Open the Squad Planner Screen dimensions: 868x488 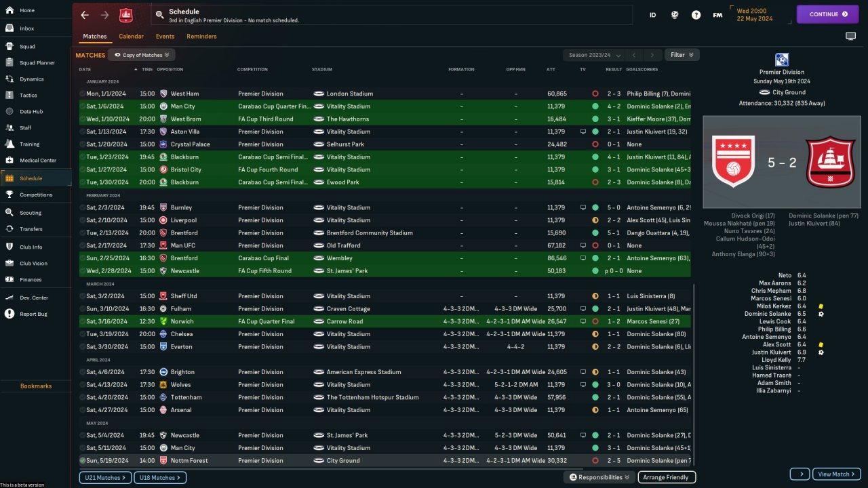[x=35, y=63]
